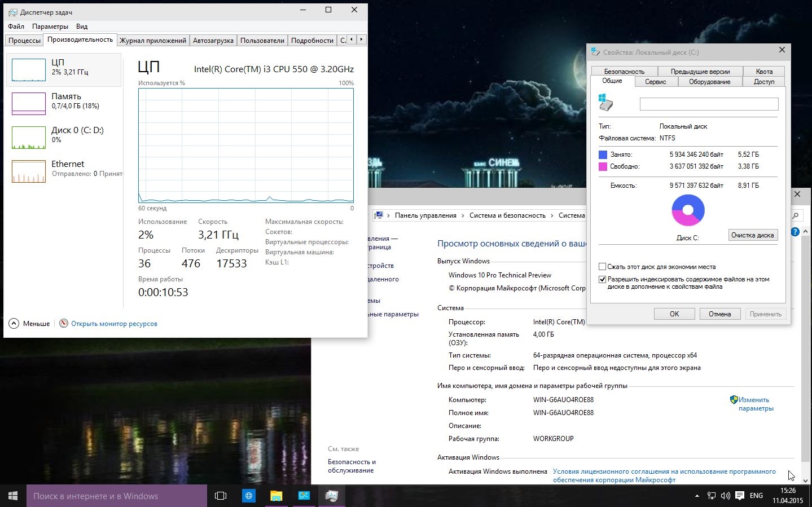Click the Start button on taskbar
This screenshot has height=507, width=812.
click(x=13, y=496)
